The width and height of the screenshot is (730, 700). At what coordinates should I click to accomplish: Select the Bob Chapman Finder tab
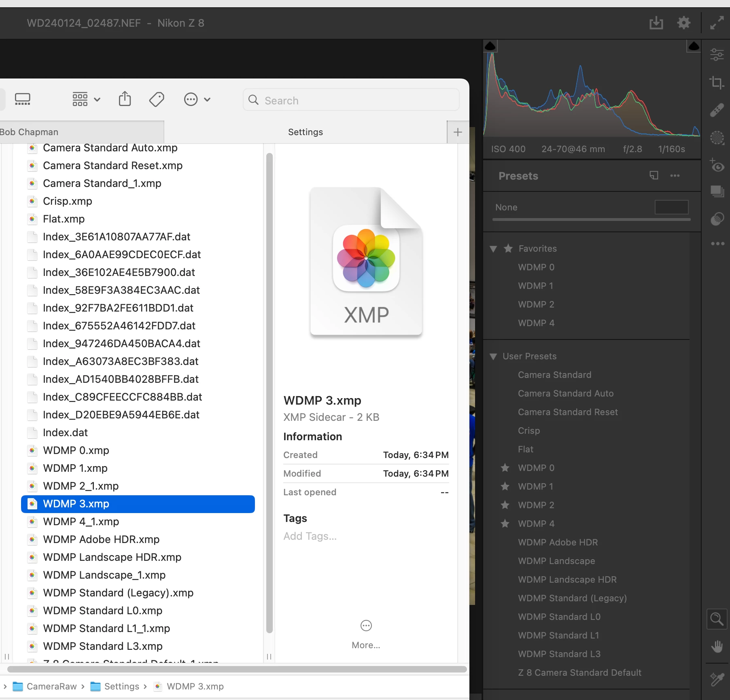[82, 132]
